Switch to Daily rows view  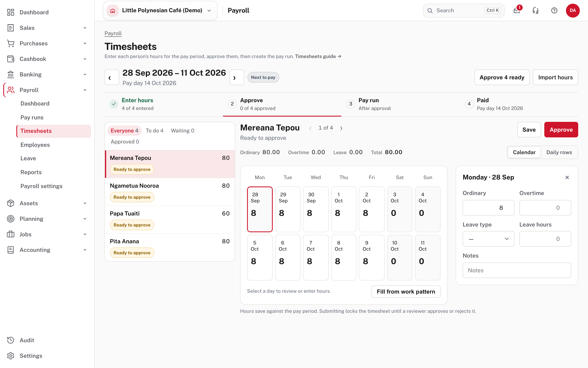click(559, 152)
